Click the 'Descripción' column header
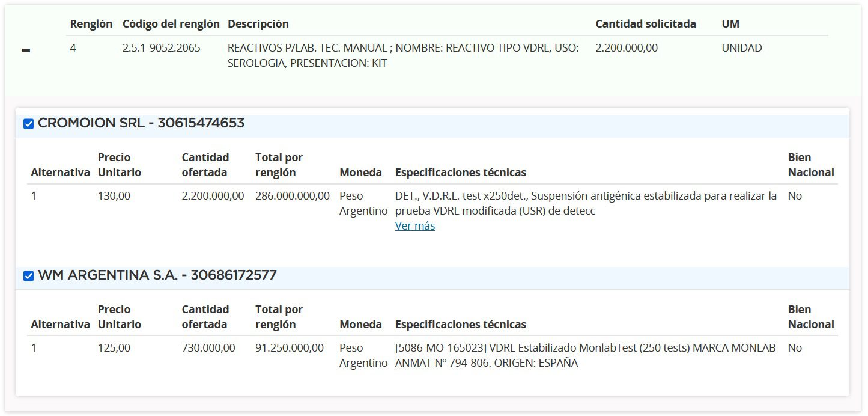This screenshot has width=868, height=416. (258, 24)
